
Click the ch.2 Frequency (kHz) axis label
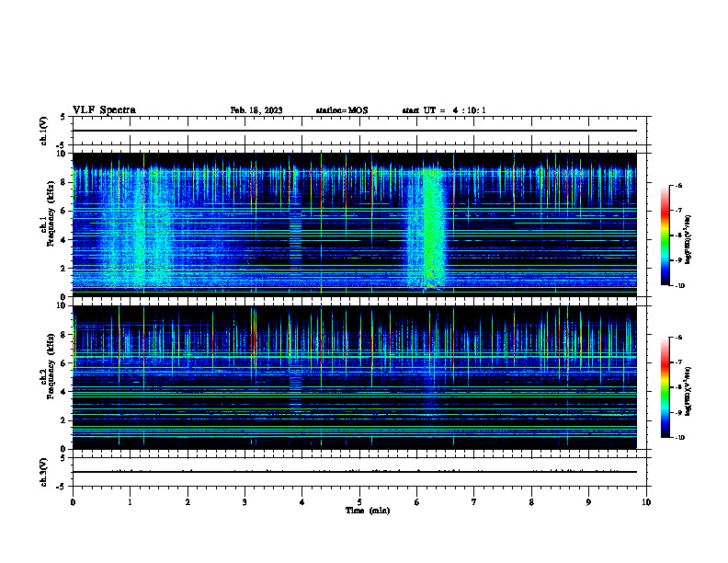(x=47, y=365)
